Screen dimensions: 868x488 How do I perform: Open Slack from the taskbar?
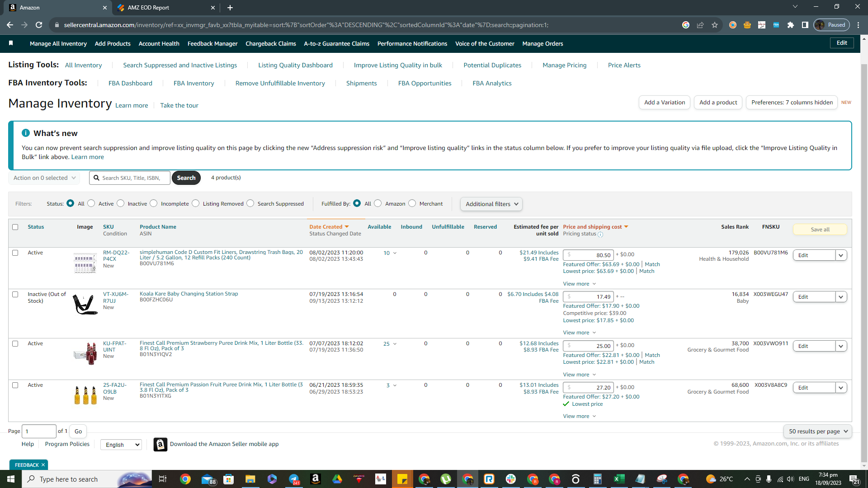click(511, 479)
